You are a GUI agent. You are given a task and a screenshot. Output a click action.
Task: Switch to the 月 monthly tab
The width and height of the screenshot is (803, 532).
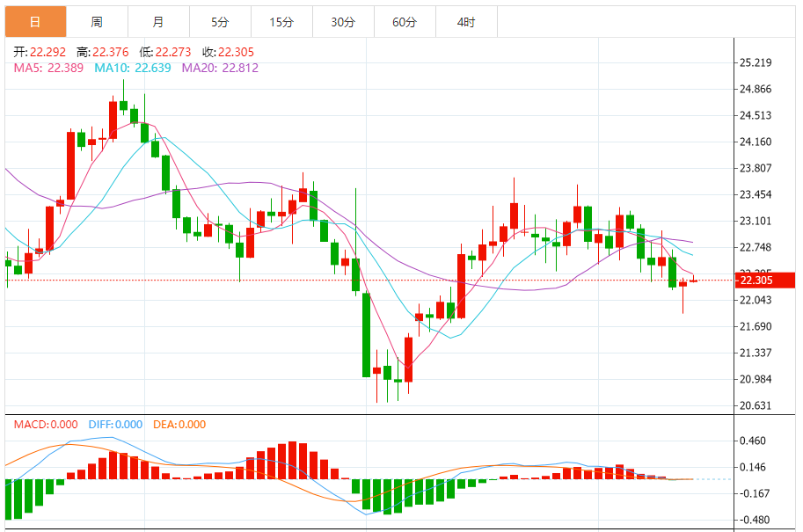point(158,22)
